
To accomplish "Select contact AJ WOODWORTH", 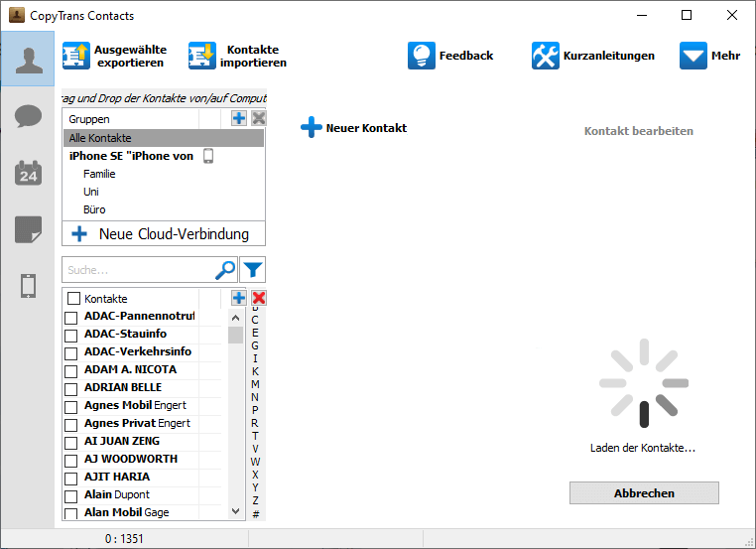I will pos(131,459).
